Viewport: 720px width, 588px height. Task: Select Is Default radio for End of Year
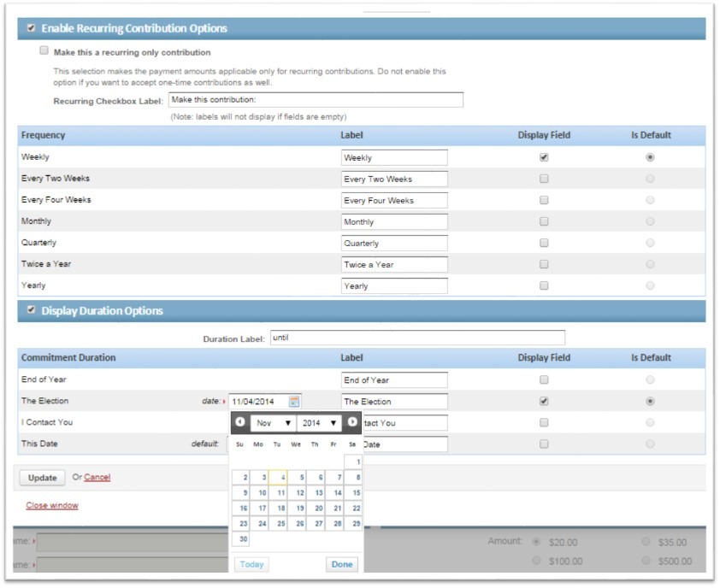coord(650,379)
